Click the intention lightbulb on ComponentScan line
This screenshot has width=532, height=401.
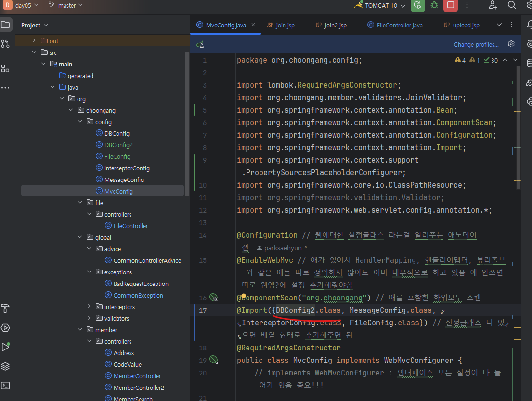(243, 297)
